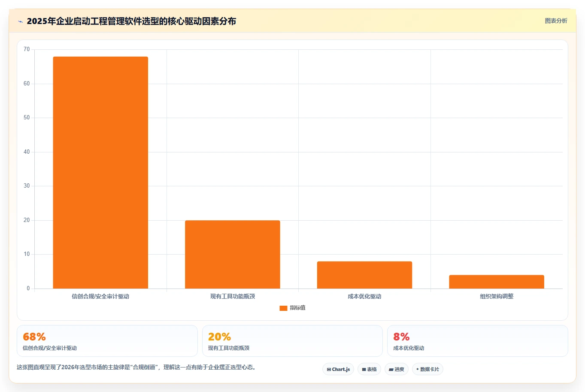The width and height of the screenshot is (585, 392).
Task: Select the 现有工具功能瓶颈 bar
Action: click(x=233, y=255)
